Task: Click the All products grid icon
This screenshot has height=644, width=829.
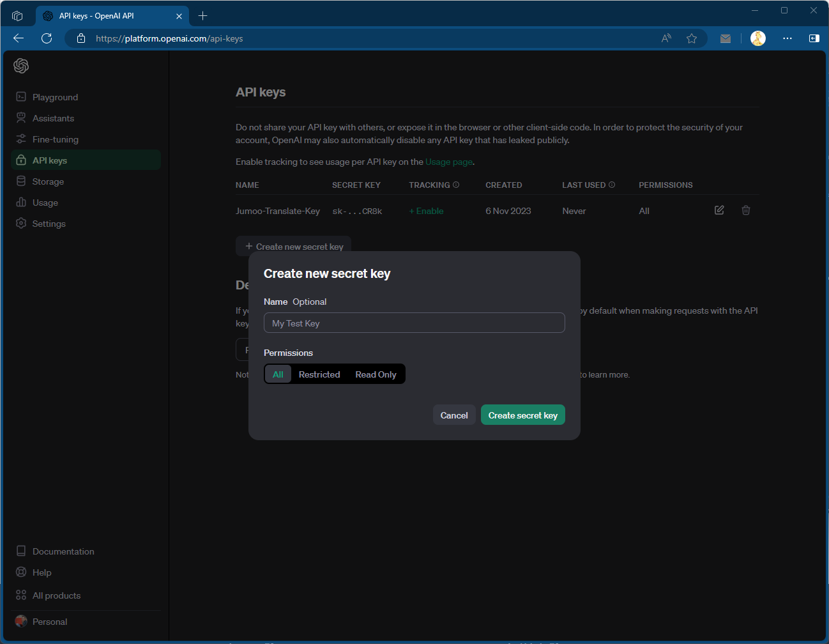Action: 21,595
